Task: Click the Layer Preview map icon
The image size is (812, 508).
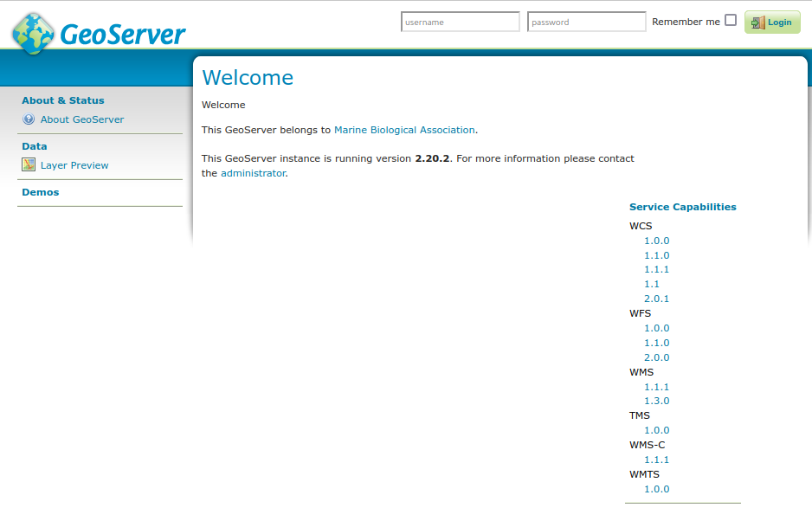Action: [x=29, y=164]
